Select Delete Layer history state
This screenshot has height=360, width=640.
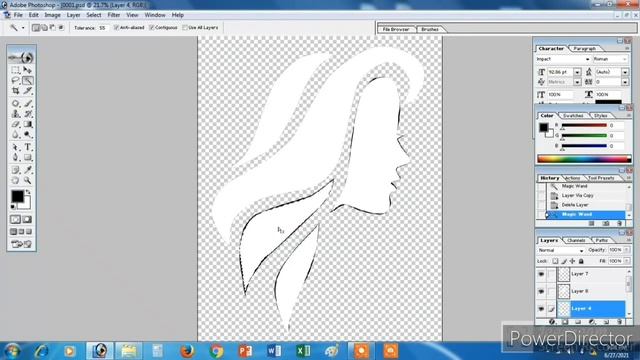[586, 205]
